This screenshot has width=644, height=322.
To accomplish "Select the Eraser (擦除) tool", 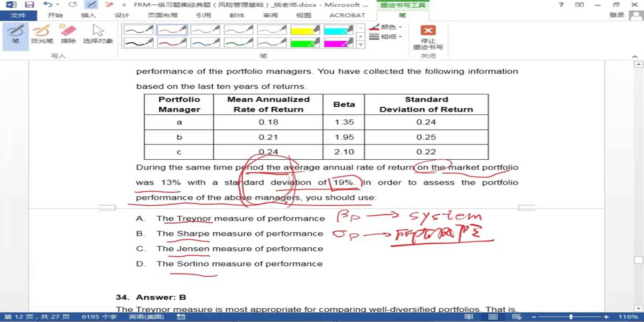I will click(68, 34).
